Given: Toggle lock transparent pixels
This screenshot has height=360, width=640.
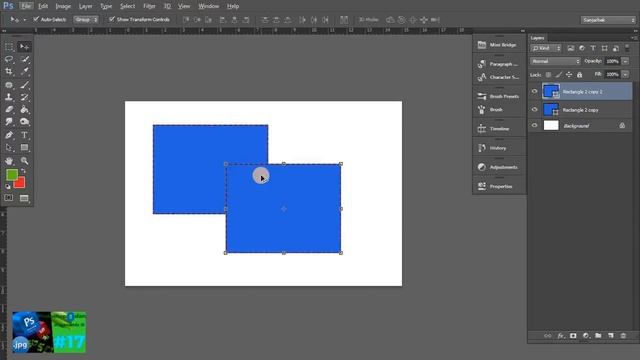Looking at the screenshot, I should click(548, 75).
